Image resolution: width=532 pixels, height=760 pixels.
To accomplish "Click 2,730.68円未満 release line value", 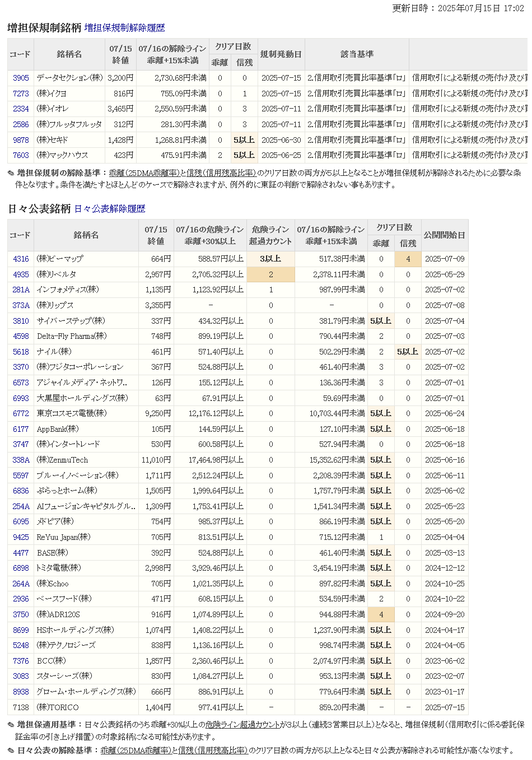I will click(180, 78).
